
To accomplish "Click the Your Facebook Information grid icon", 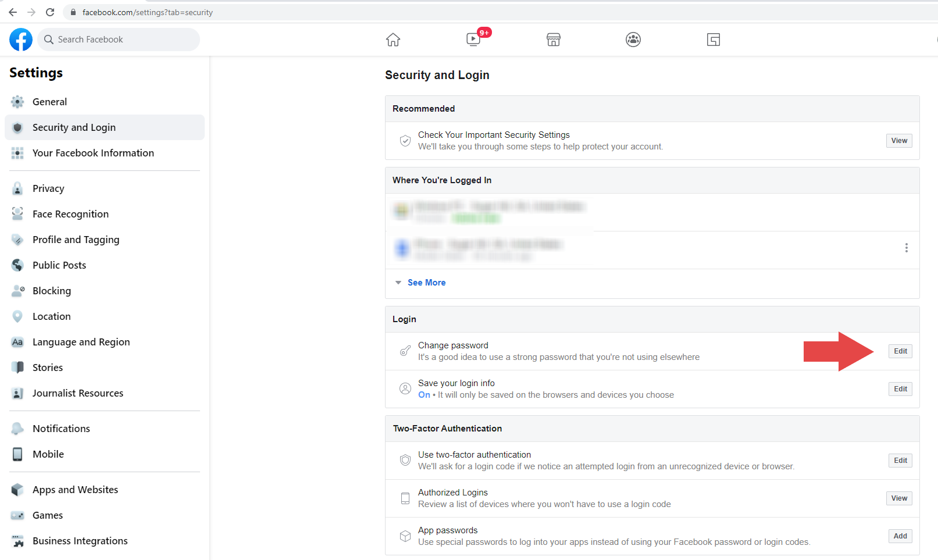I will coord(17,153).
